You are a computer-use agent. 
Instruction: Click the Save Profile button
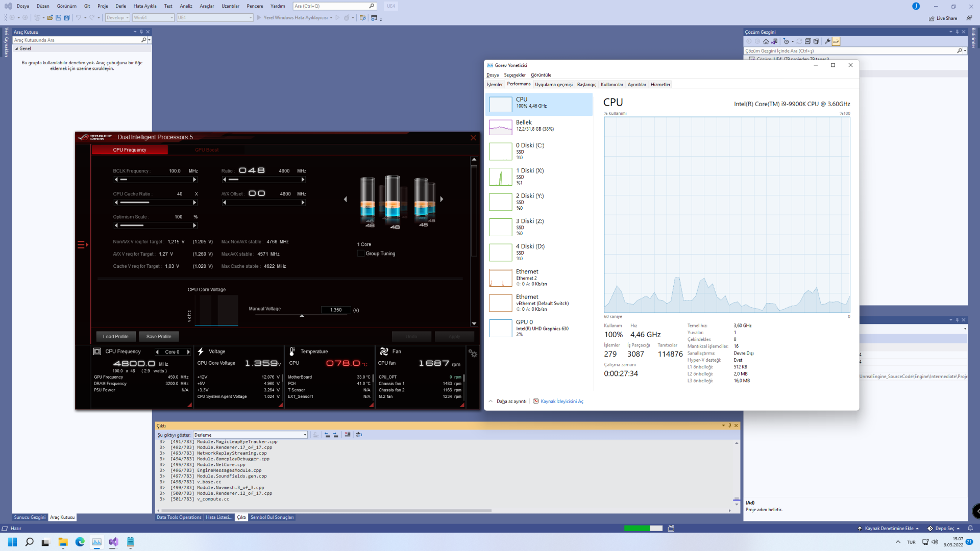[159, 337]
